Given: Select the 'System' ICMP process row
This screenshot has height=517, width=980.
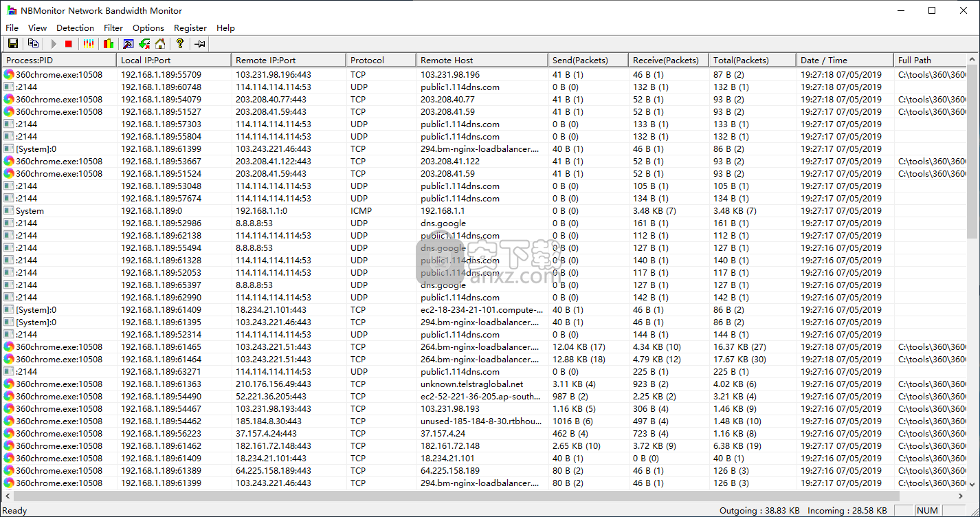Looking at the screenshot, I should [484, 210].
